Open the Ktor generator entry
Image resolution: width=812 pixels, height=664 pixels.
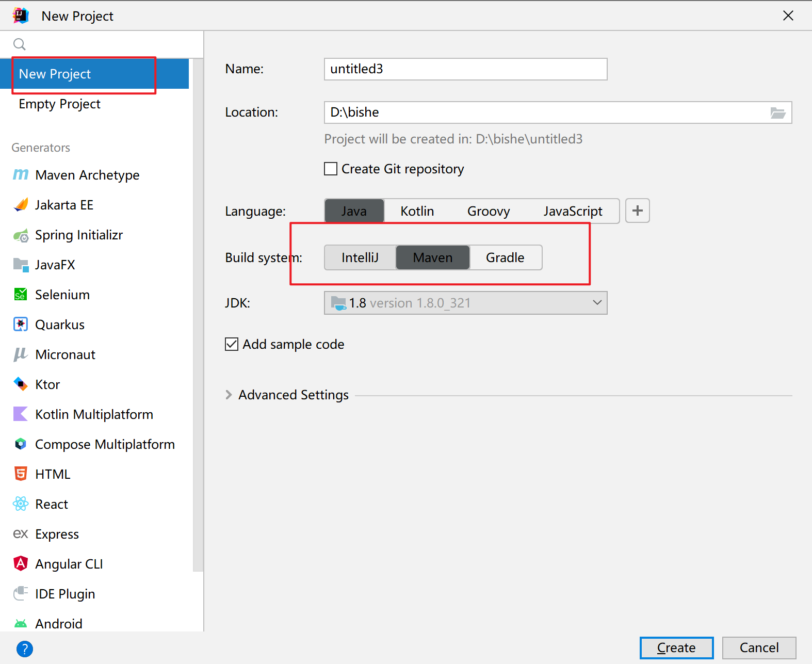click(x=94, y=384)
